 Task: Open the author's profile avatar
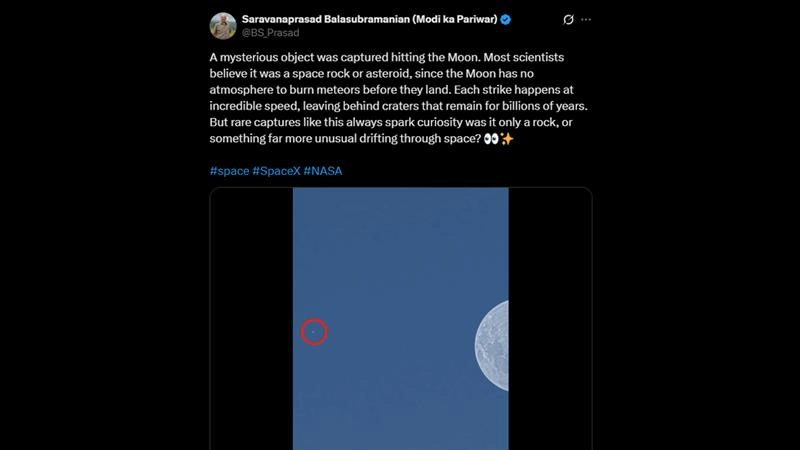(223, 25)
